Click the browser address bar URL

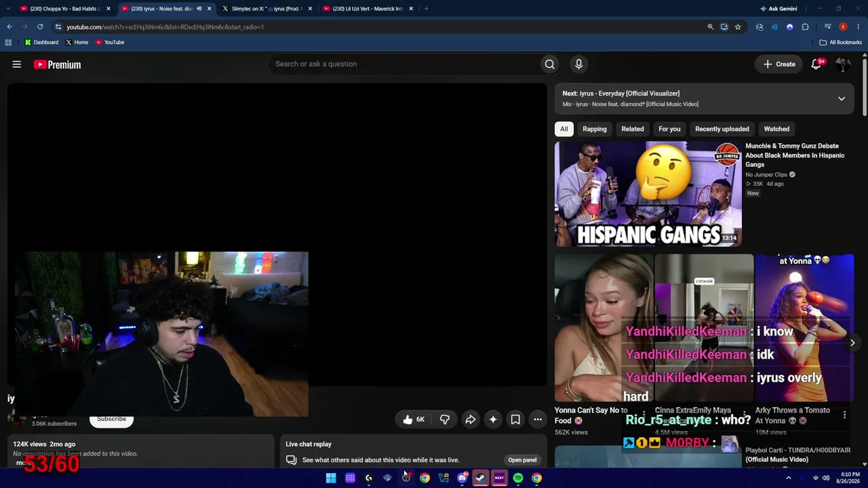[165, 27]
